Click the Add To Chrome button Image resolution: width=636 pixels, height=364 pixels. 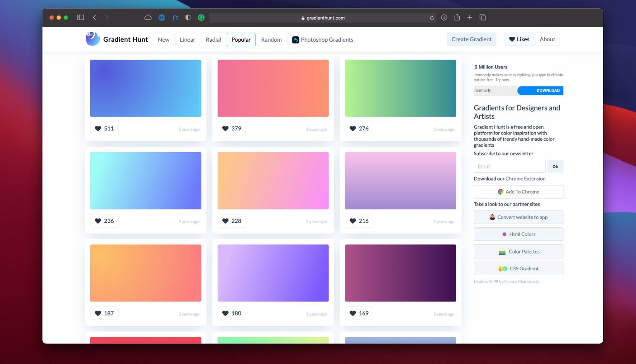519,192
